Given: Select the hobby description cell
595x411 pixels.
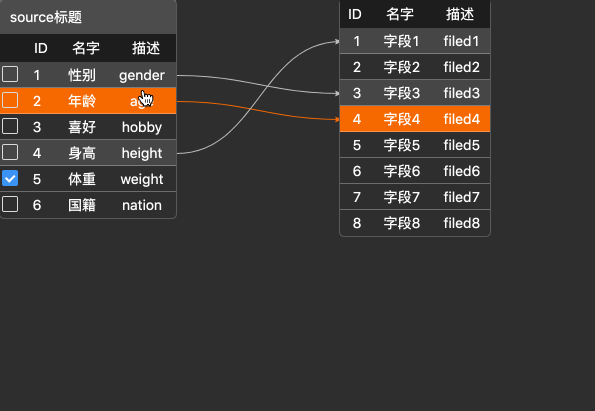Looking at the screenshot, I should pyautogui.click(x=142, y=127).
